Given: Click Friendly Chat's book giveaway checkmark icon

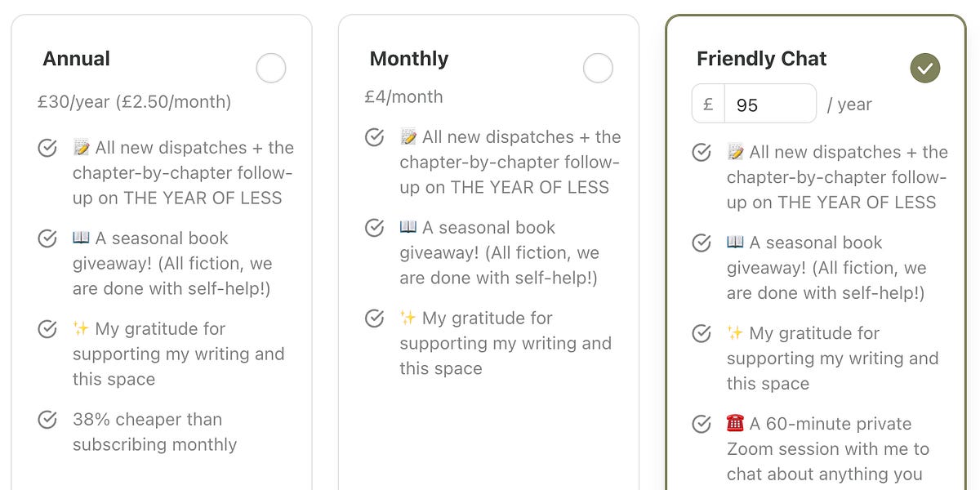Looking at the screenshot, I should (702, 243).
